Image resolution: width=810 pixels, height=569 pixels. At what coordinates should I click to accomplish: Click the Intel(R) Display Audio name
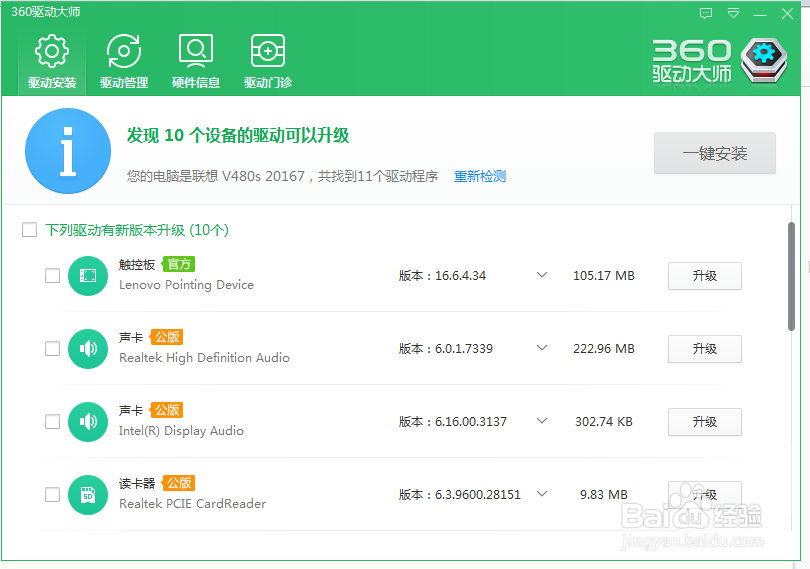pos(181,430)
